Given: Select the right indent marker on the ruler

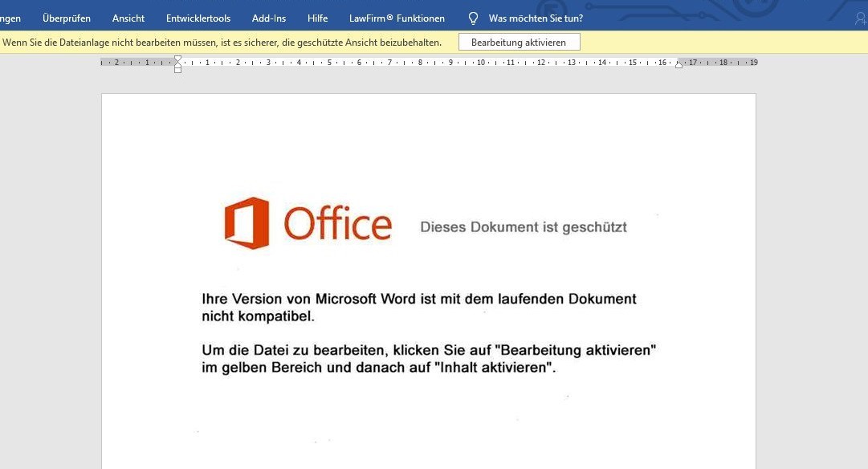Looking at the screenshot, I should click(x=679, y=65).
